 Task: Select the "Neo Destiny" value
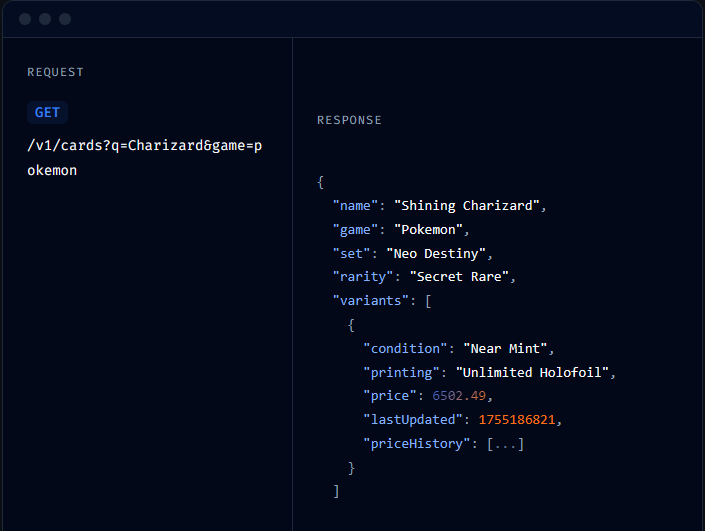tap(436, 254)
